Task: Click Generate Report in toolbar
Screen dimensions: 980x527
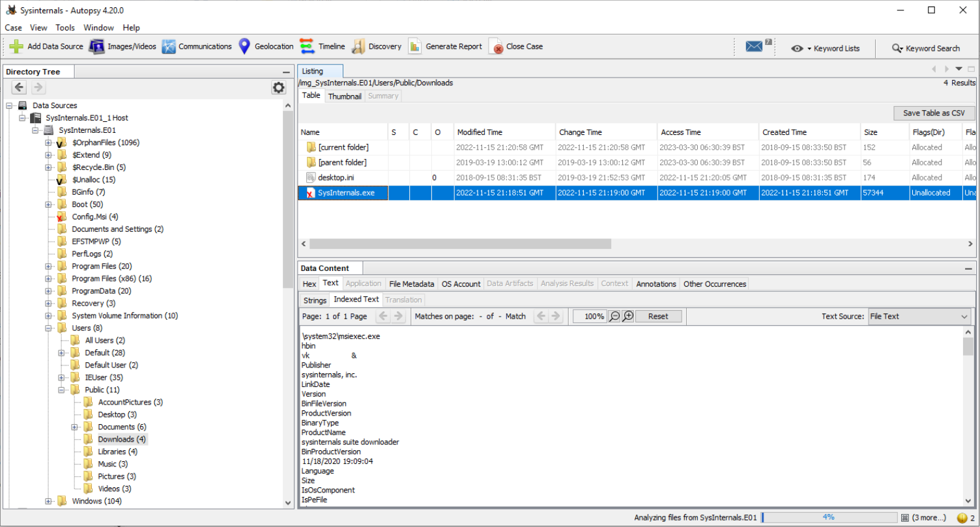Action: (445, 47)
